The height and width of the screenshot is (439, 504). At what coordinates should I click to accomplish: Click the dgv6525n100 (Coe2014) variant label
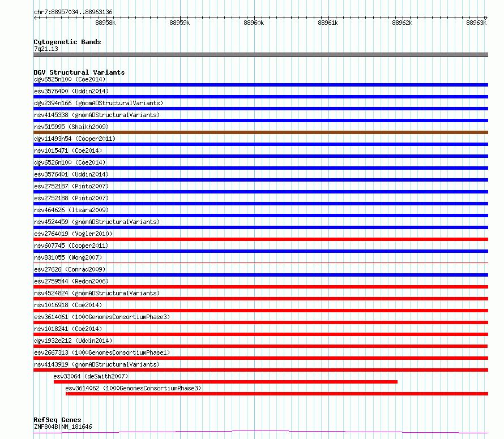pos(70,79)
